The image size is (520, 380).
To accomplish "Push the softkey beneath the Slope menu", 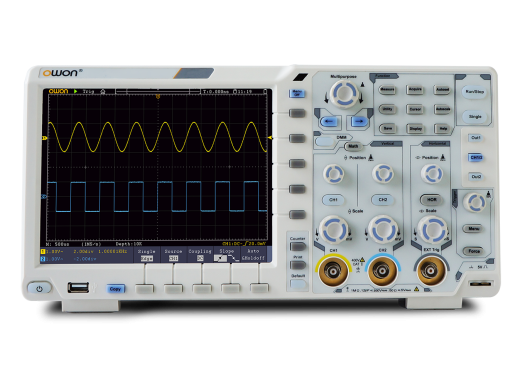I will (231, 289).
